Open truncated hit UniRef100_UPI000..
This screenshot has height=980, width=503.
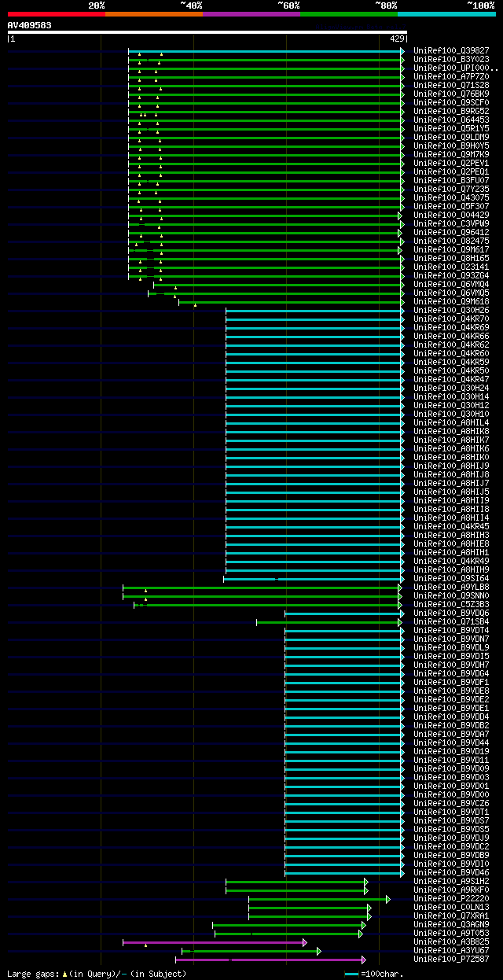(x=456, y=68)
